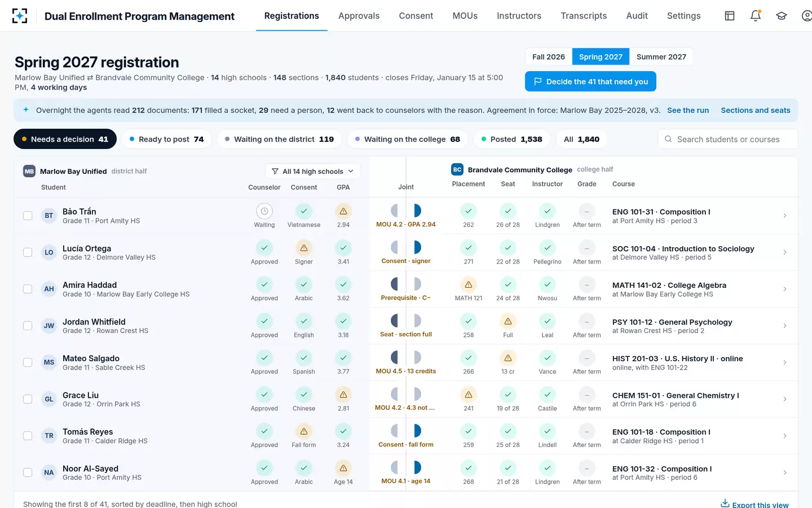812x508 pixels.
Task: Click Jordan Whitfield's Full seat warning icon
Action: 508,321
